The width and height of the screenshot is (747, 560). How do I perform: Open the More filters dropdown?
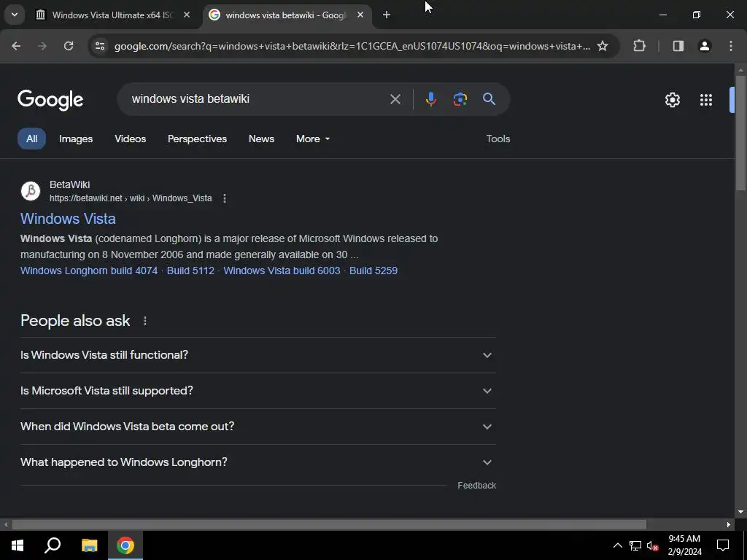[x=312, y=139]
